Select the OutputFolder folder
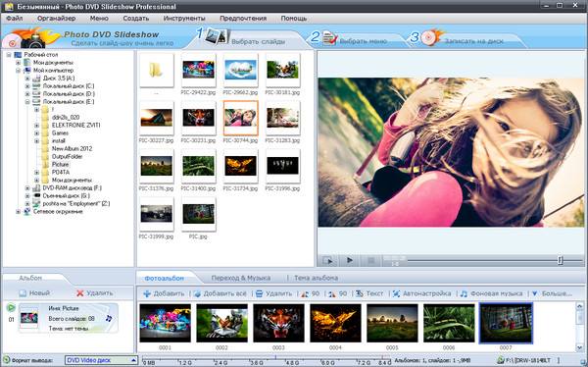The height and width of the screenshot is (367, 588). pyautogui.click(x=67, y=156)
